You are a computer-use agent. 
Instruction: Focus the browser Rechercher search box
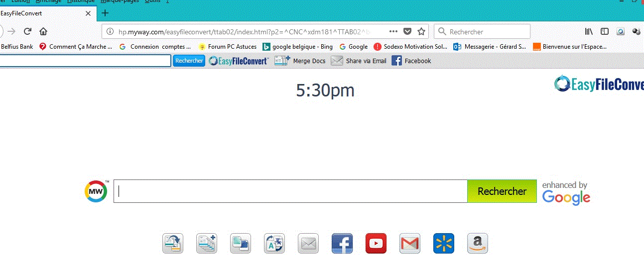[x=482, y=31]
